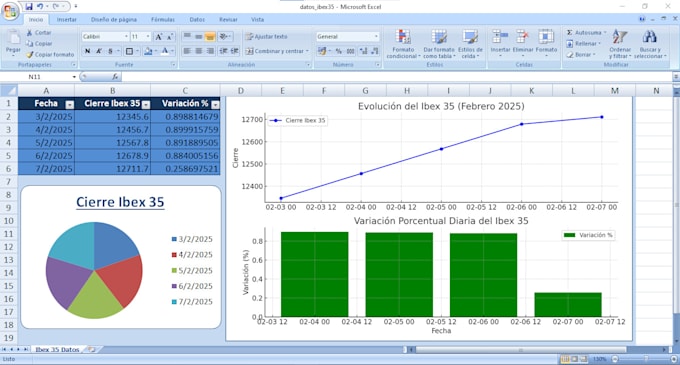Click percent style button

(x=338, y=51)
